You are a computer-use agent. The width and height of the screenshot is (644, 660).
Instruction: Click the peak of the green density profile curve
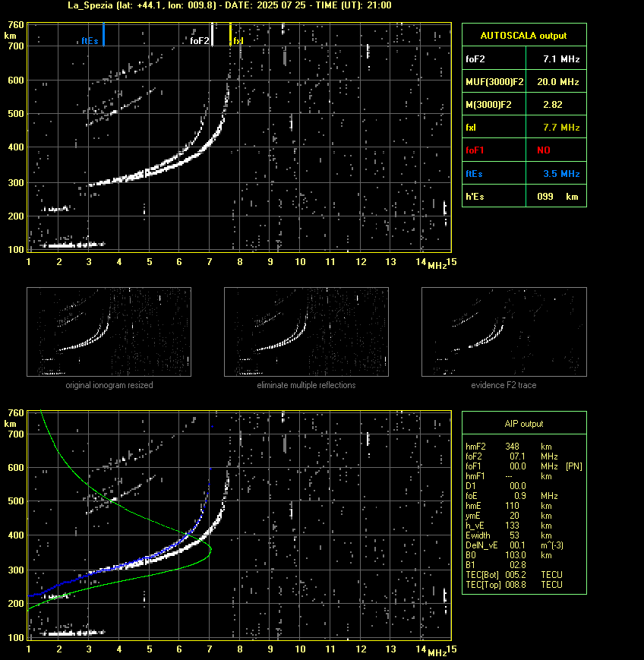(210, 549)
